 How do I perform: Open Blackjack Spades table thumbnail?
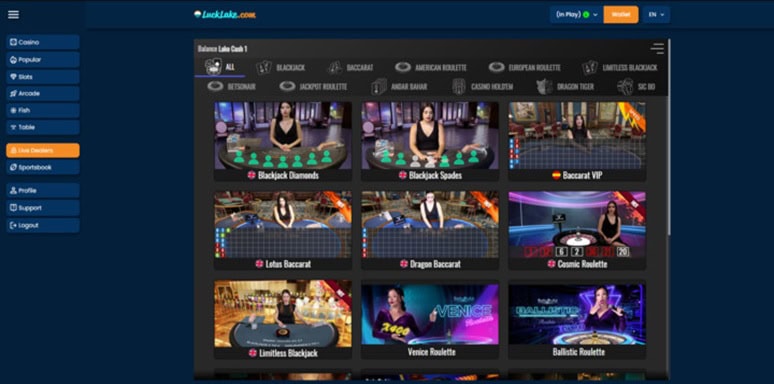(430, 136)
